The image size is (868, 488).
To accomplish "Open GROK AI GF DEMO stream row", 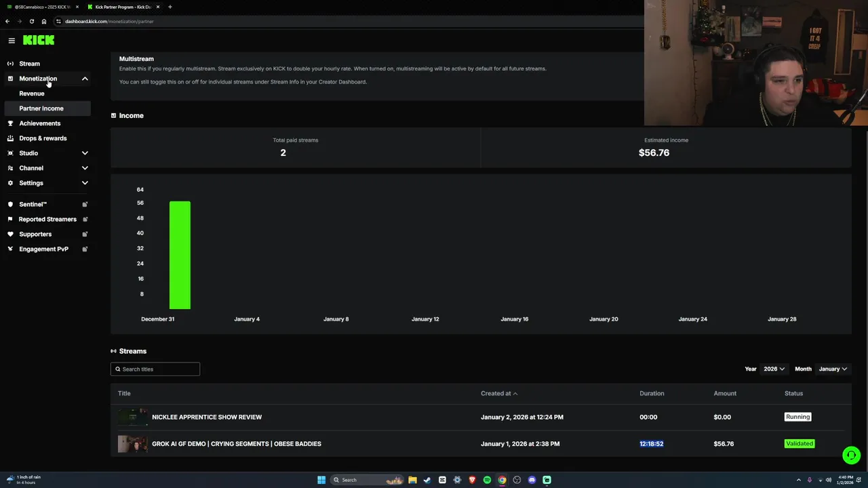I will [x=481, y=443].
